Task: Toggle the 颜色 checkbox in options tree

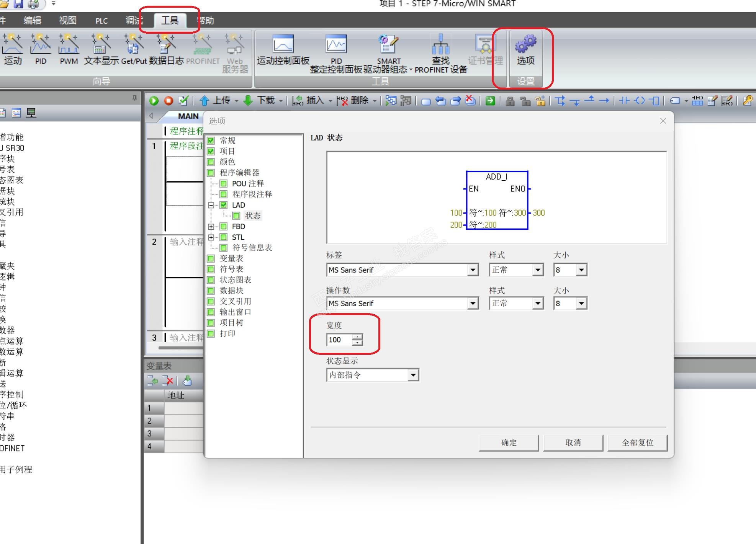Action: pyautogui.click(x=211, y=162)
